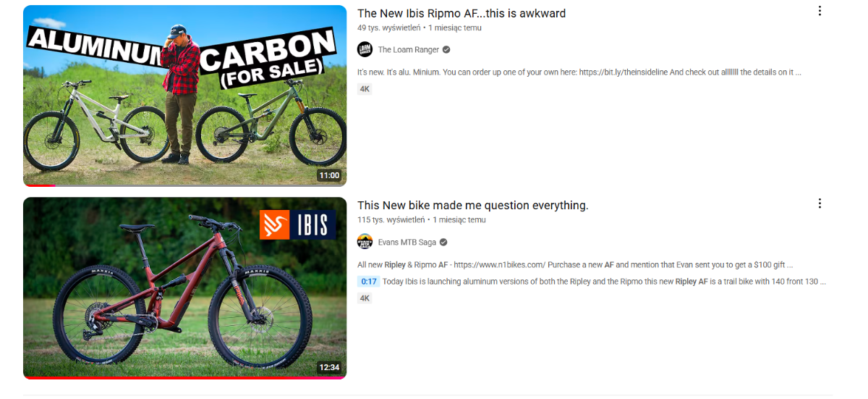Open "This New bike made me question everything." title
Screen dimensions: 868x399
pos(473,206)
